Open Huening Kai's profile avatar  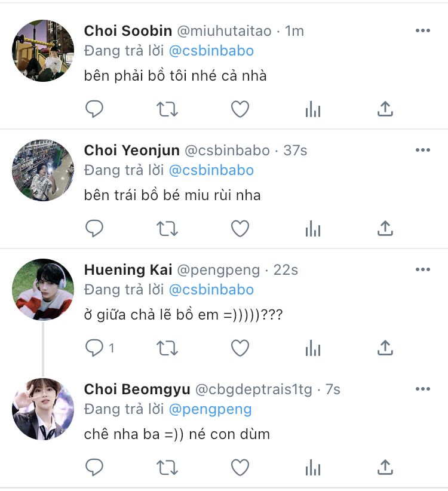pos(43,290)
